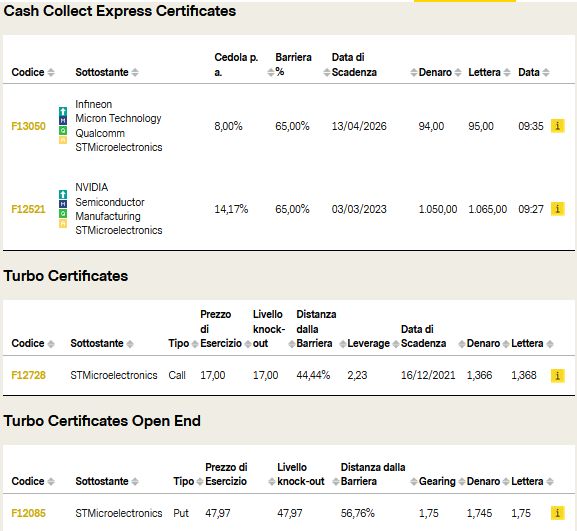Click Lettera price 1.065,00
The image size is (577, 531).
488,209
